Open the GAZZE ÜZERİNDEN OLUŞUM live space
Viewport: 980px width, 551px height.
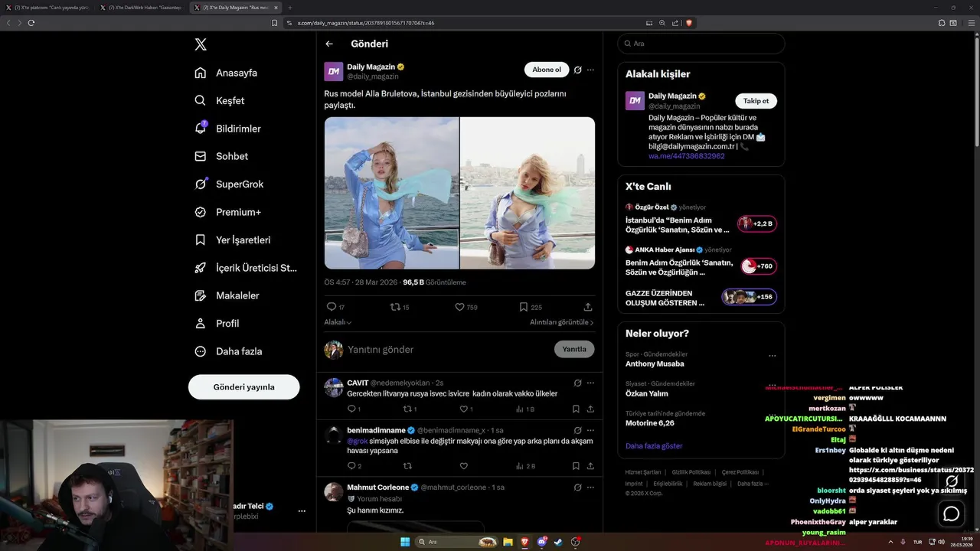(x=701, y=298)
